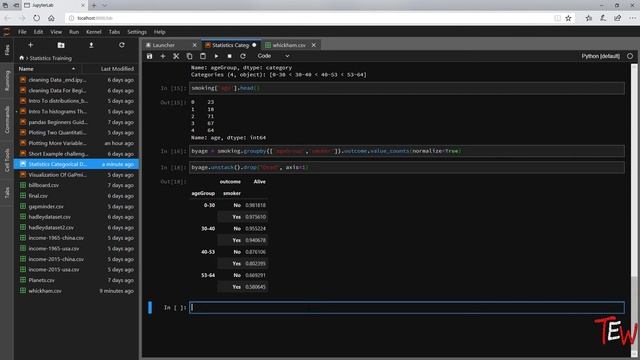Create a new folder in file browser
The width and height of the screenshot is (640, 360).
point(61,45)
